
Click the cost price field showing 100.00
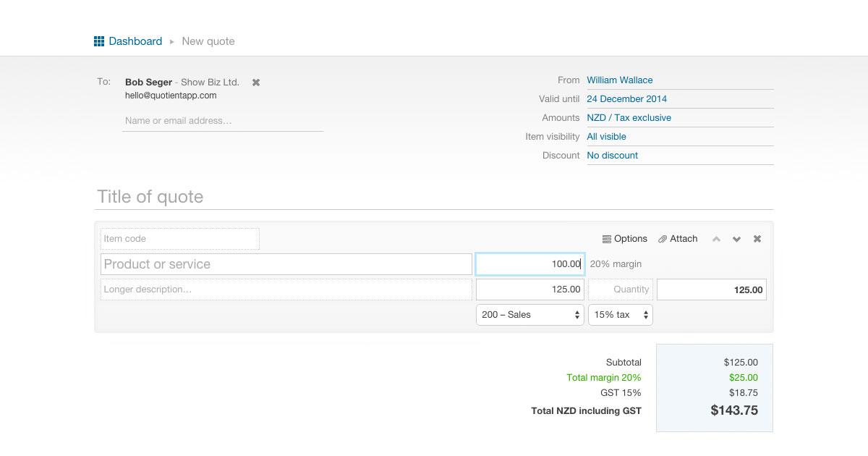529,264
